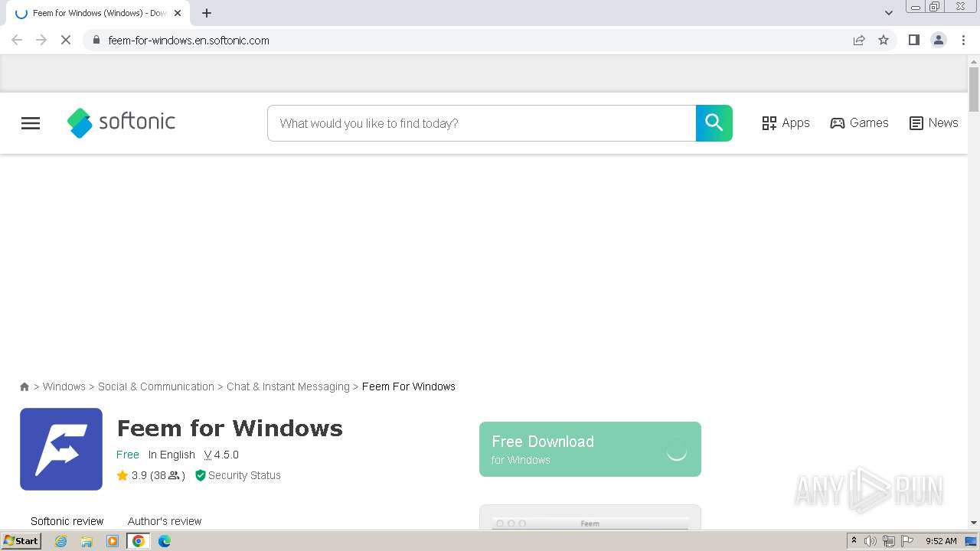Click the Feem app icon
This screenshot has width=980, height=551.
coord(61,449)
